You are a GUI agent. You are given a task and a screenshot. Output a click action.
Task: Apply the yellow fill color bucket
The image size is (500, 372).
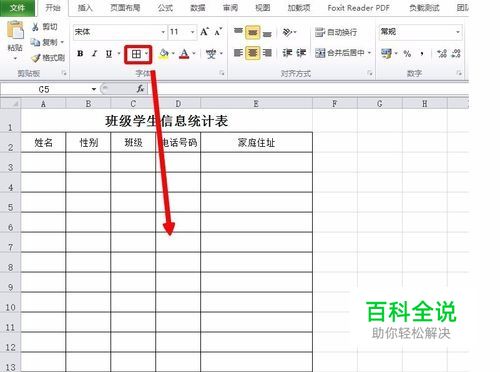coord(164,53)
